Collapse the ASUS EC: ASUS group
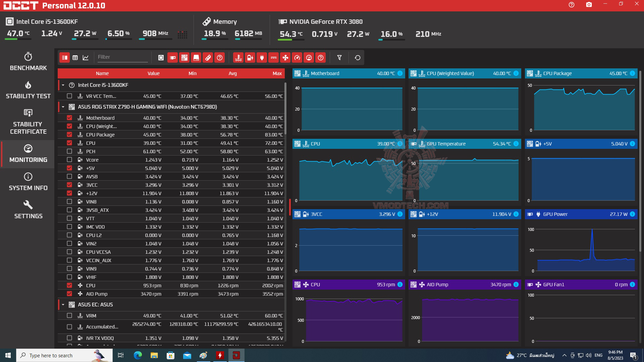 tap(63, 305)
